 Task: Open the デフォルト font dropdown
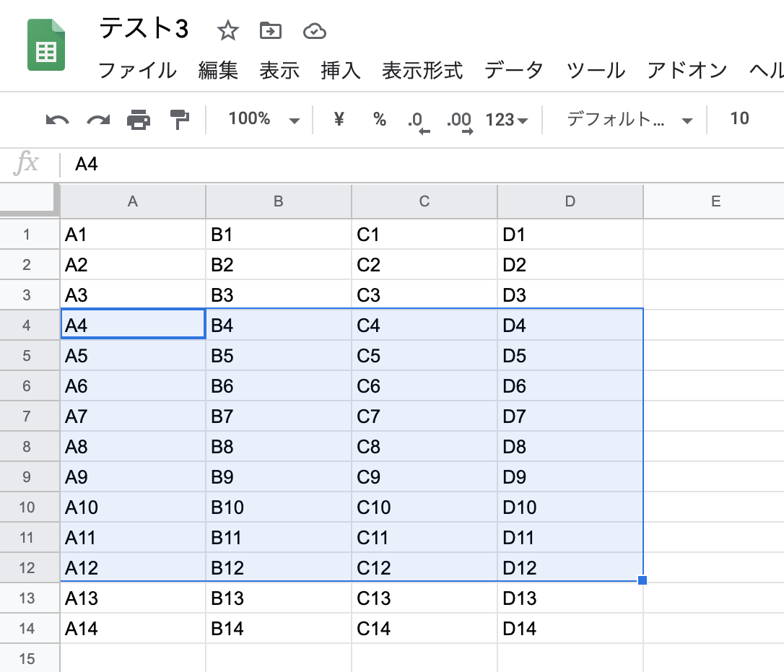[x=629, y=120]
